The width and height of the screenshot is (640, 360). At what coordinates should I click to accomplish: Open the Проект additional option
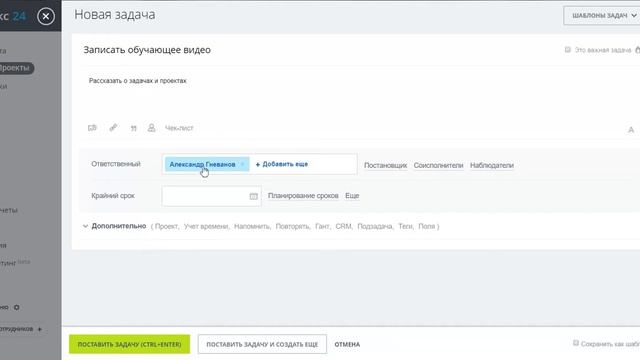pyautogui.click(x=167, y=226)
